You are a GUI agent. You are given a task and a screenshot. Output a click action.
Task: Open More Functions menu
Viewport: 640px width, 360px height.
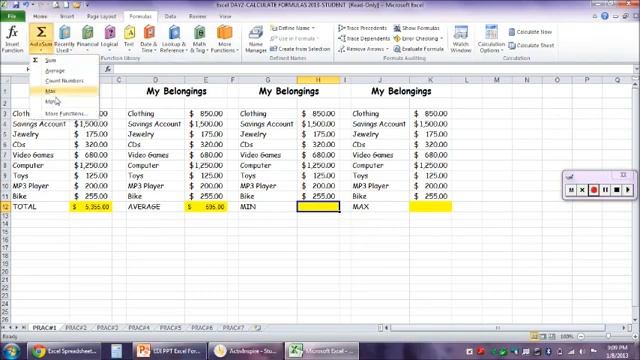pos(224,38)
